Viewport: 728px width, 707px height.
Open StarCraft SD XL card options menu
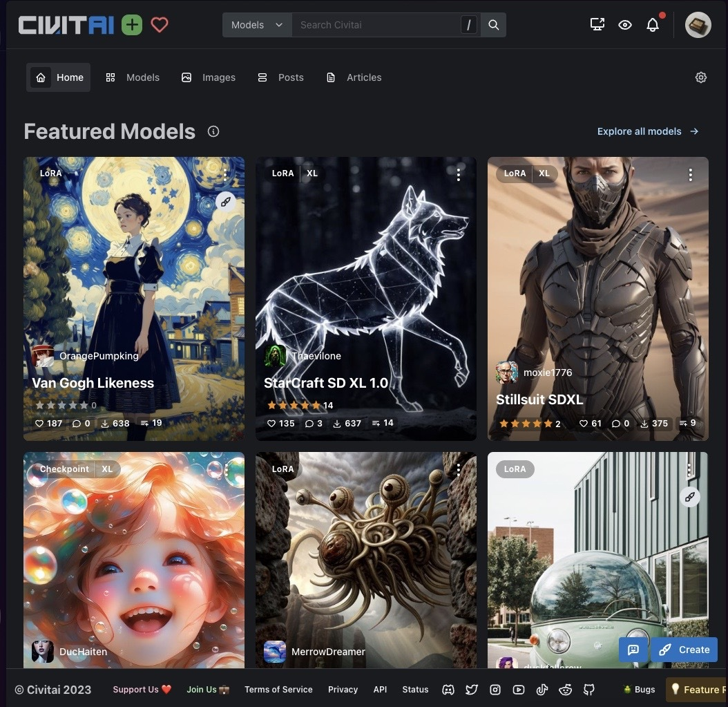[x=458, y=175]
